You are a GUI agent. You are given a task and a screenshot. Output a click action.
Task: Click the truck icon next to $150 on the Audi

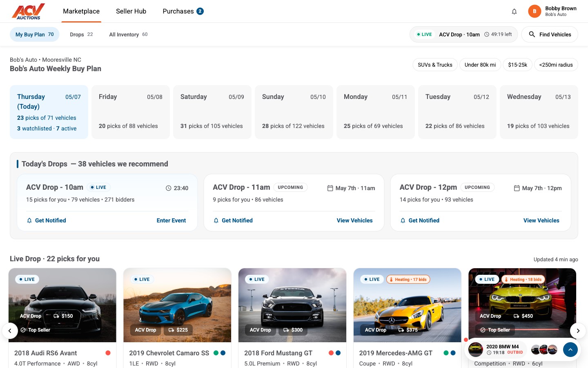point(56,316)
